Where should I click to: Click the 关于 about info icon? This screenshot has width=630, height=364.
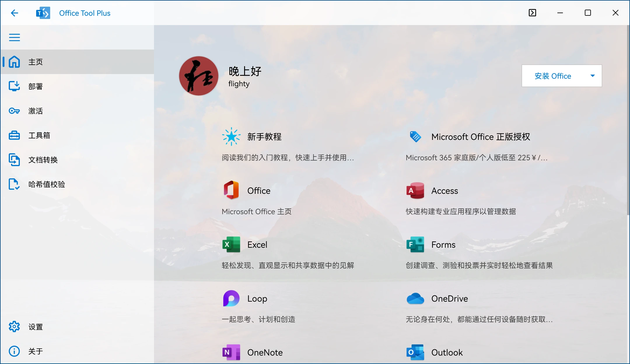pyautogui.click(x=14, y=351)
